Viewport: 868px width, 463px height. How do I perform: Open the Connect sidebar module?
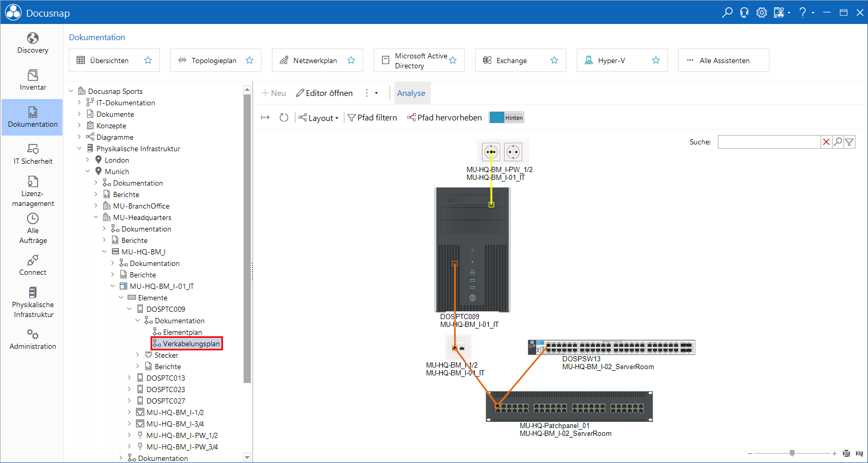pos(32,265)
